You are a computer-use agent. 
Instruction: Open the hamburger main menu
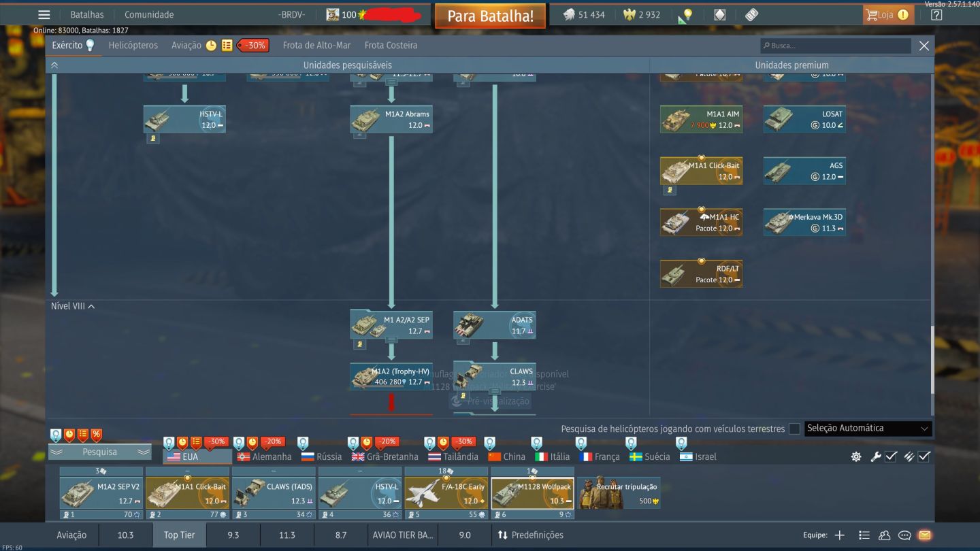44,14
